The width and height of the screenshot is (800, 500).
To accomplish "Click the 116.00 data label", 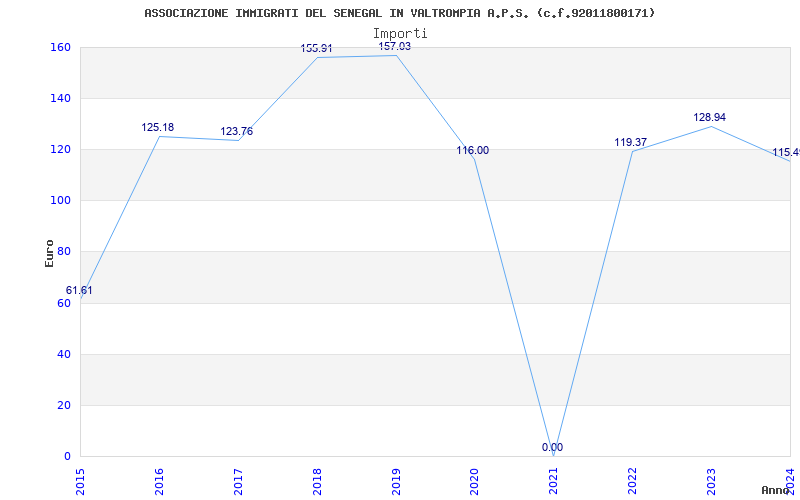I will (x=472, y=151).
